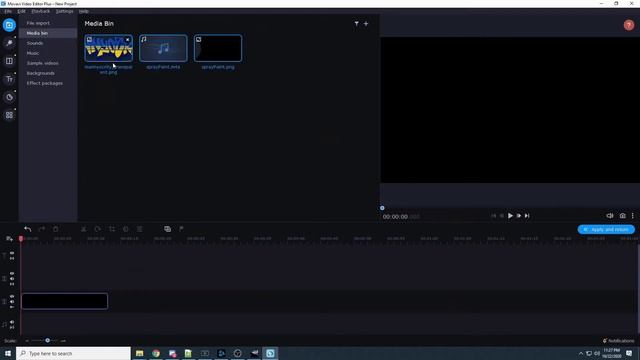640x360 pixels.
Task: Click the Undo arrow in timeline toolbar
Action: [28, 229]
